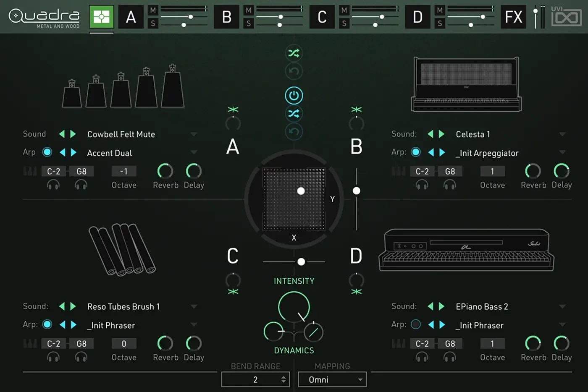
Task: Click the keyboard icon in the Cowbell layer
Action: (30, 171)
